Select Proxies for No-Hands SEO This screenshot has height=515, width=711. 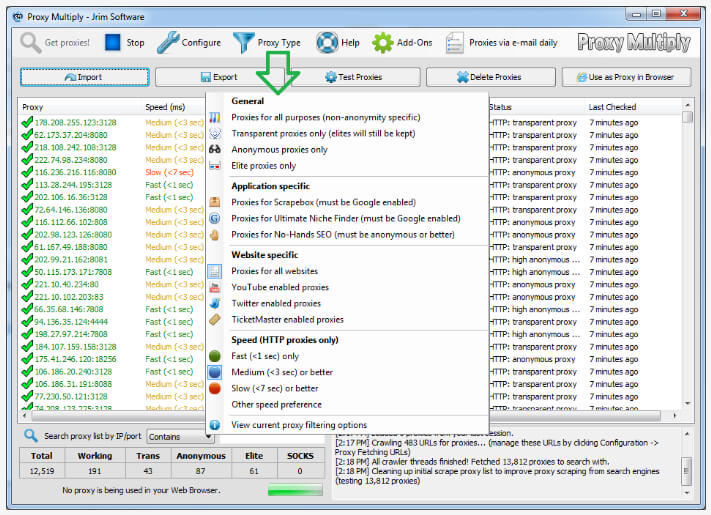pos(343,235)
